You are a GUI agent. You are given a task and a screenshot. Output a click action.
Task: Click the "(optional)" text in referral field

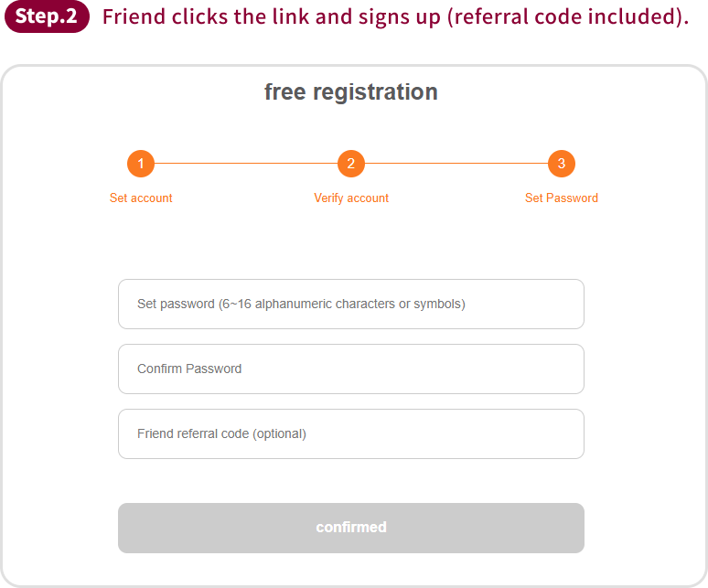click(x=278, y=433)
